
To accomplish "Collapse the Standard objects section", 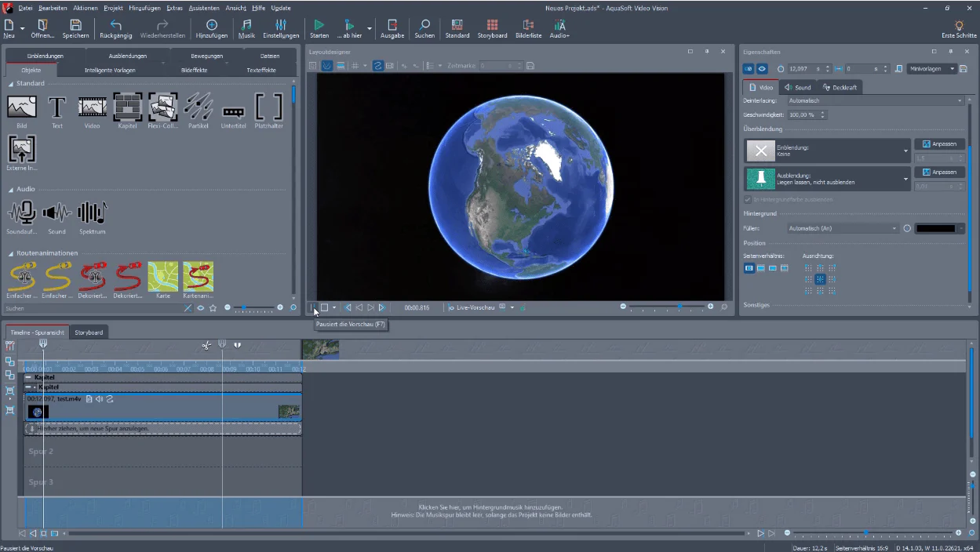I will [11, 84].
